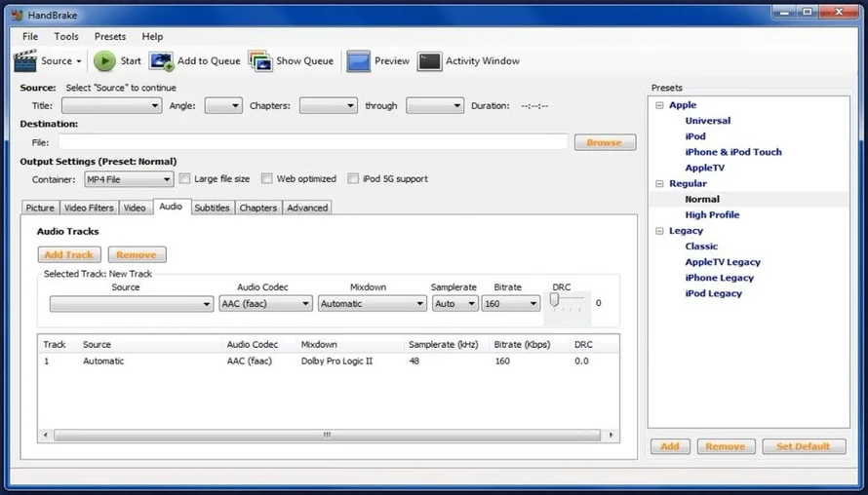
Task: Open the Activity Window terminal icon
Action: [x=429, y=61]
